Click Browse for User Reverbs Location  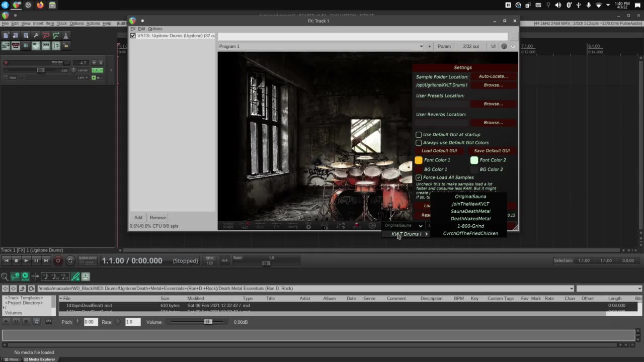(x=493, y=123)
